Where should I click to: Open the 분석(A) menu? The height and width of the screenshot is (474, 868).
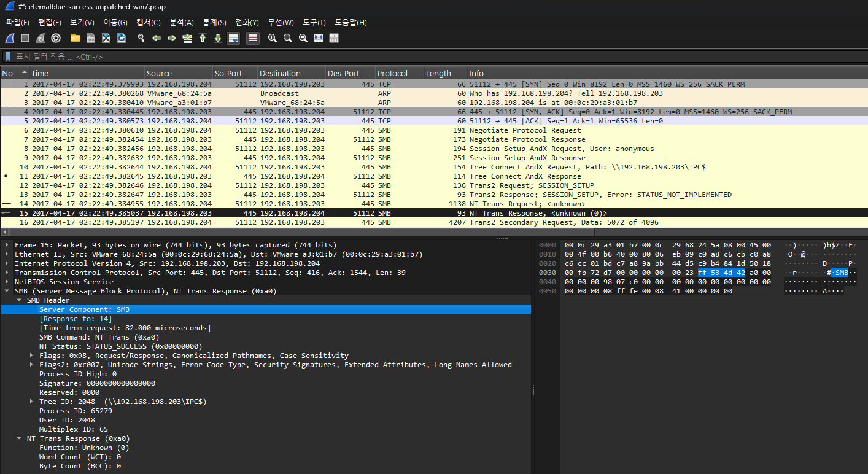[181, 23]
